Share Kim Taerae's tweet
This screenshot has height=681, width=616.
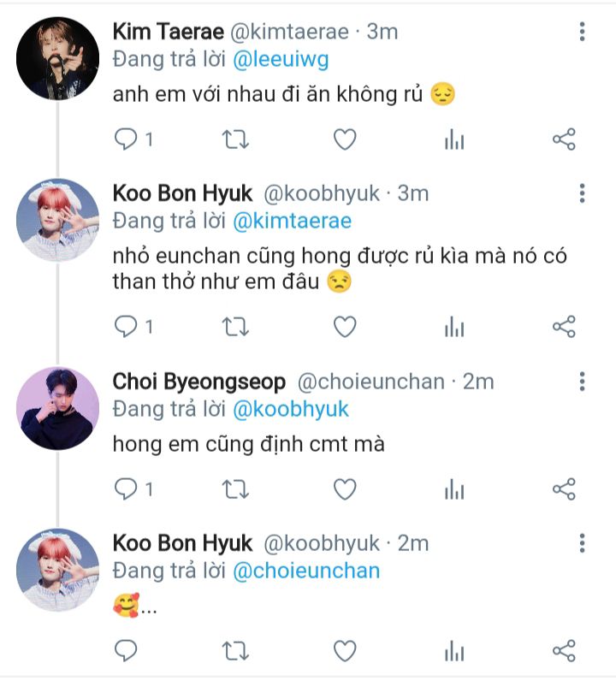pos(564,139)
